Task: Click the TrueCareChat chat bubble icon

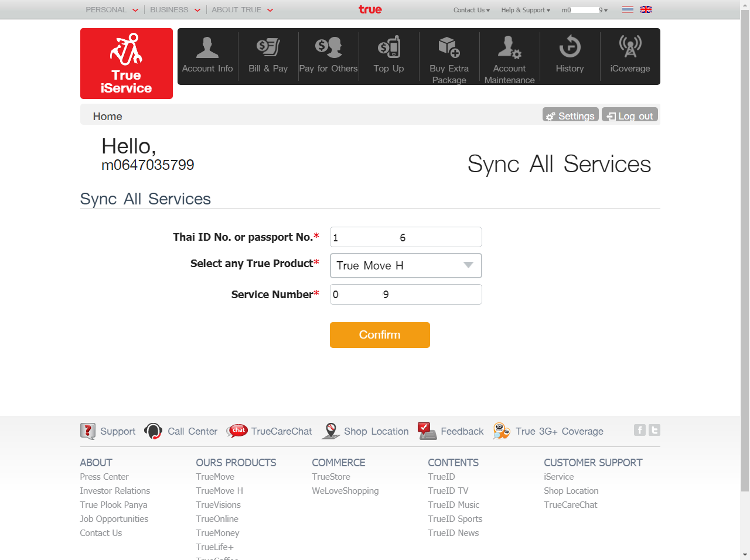Action: coord(237,431)
